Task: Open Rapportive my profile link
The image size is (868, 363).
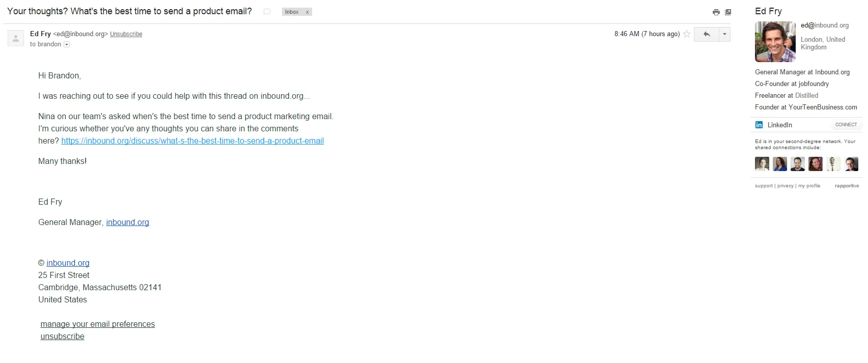Action: click(809, 186)
